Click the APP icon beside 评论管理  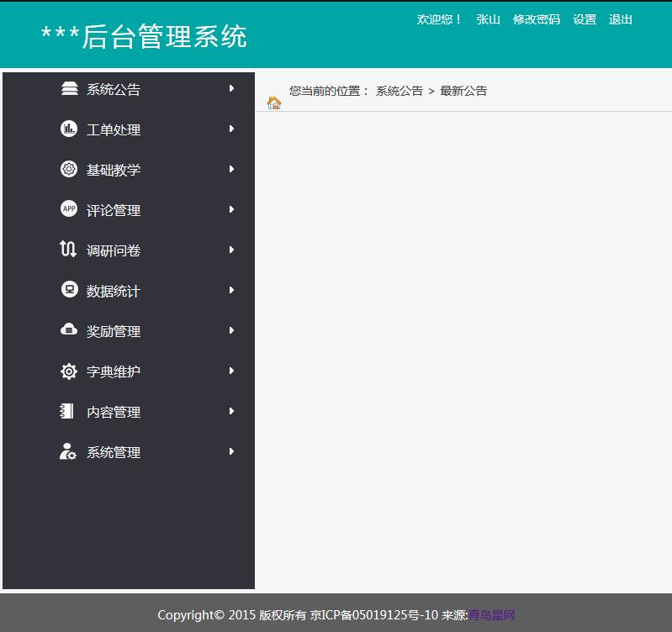pyautogui.click(x=69, y=209)
